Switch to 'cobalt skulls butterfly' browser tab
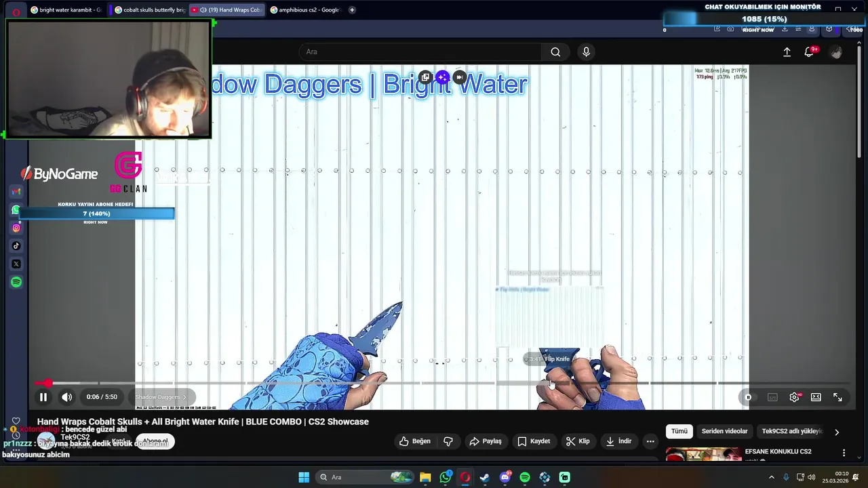868x488 pixels. tap(149, 9)
